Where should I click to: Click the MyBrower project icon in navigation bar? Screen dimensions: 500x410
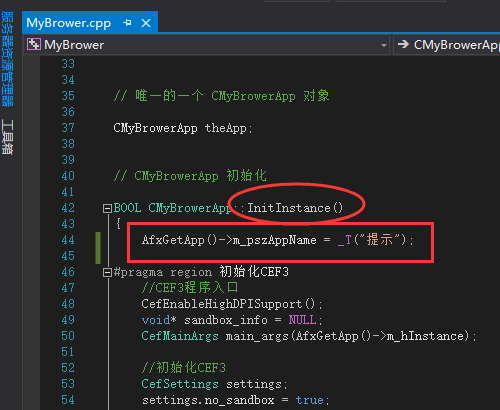pos(34,44)
